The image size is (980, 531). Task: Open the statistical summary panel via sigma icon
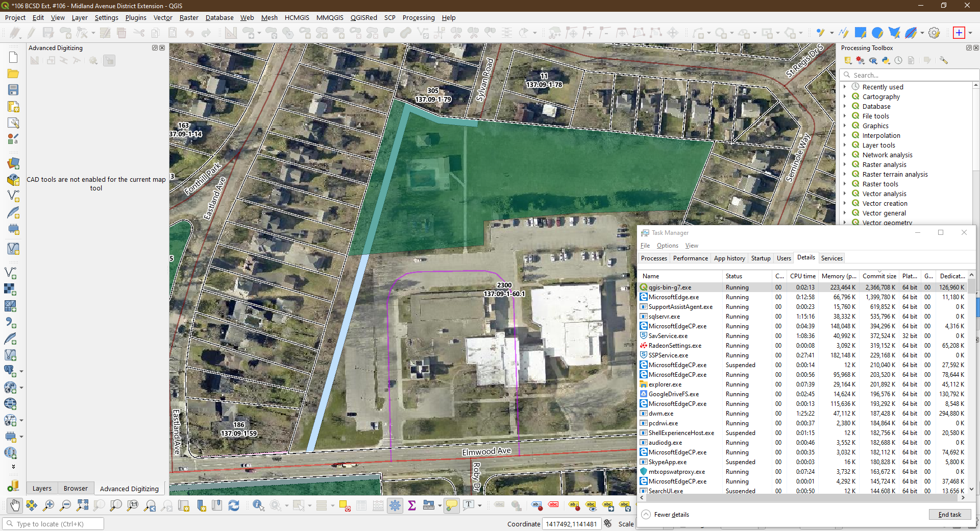(412, 506)
